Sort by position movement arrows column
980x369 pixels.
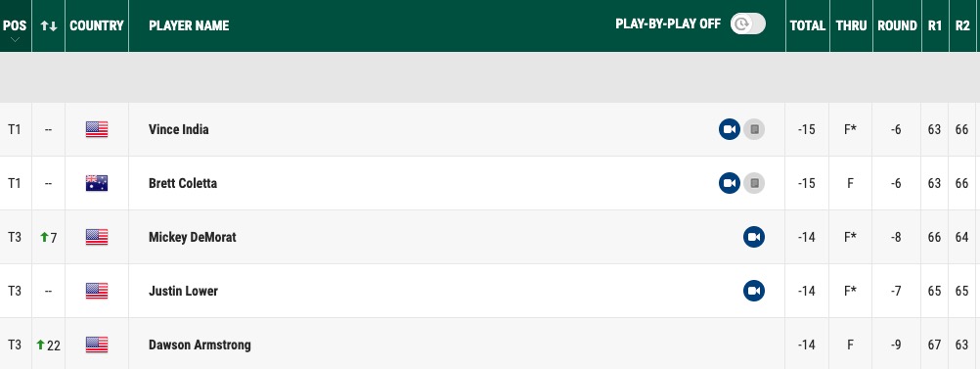tap(49, 25)
